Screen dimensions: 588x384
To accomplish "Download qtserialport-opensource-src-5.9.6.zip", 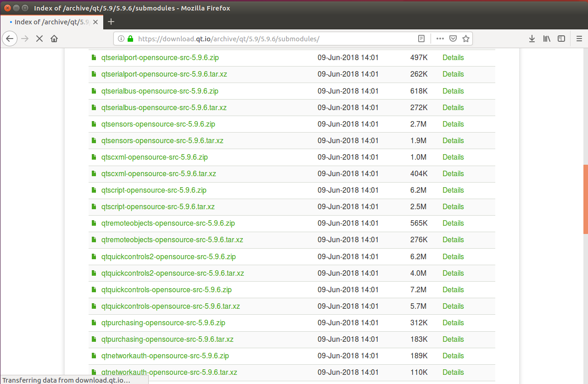I will pyautogui.click(x=160, y=58).
